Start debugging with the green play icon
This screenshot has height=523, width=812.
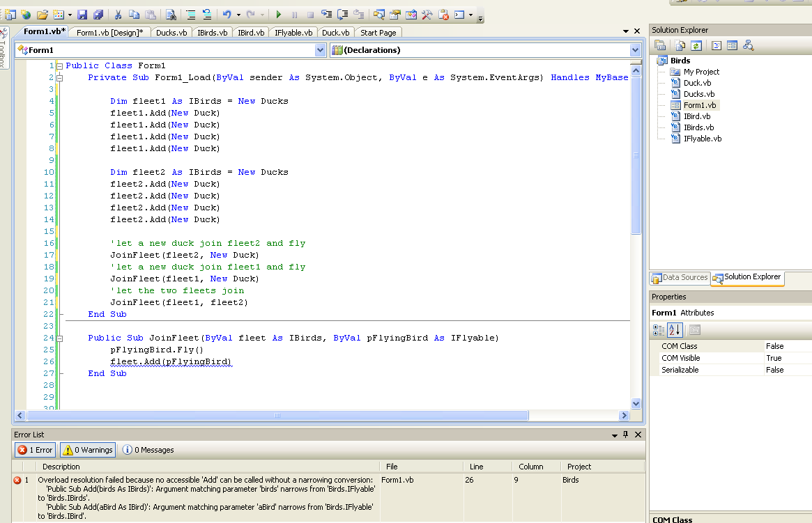click(277, 14)
